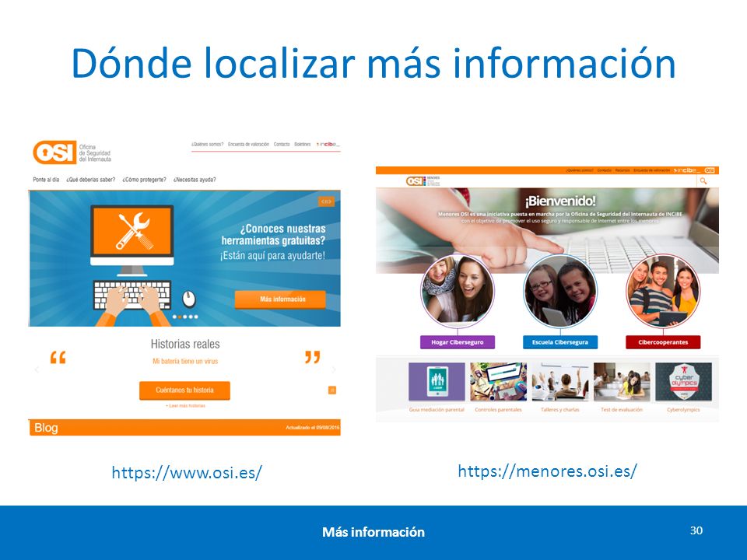Click the orange OSI logo
Screen dimensions: 747x560
tap(54, 152)
